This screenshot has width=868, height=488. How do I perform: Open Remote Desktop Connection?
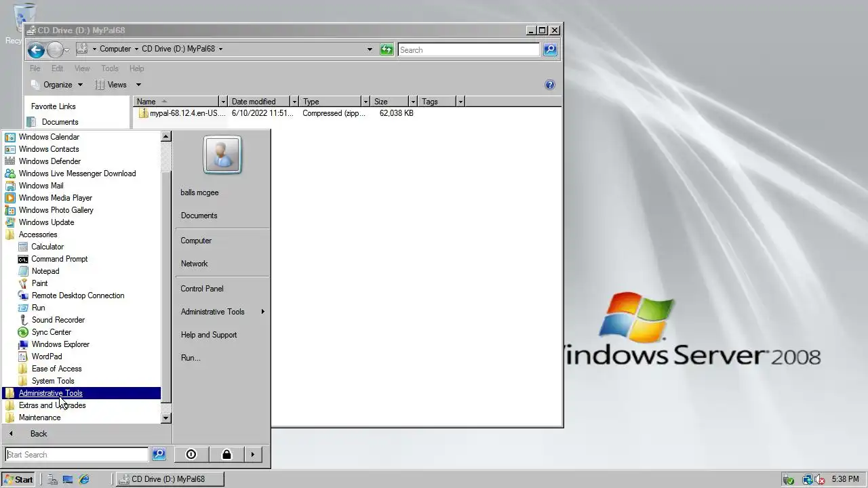(78, 296)
